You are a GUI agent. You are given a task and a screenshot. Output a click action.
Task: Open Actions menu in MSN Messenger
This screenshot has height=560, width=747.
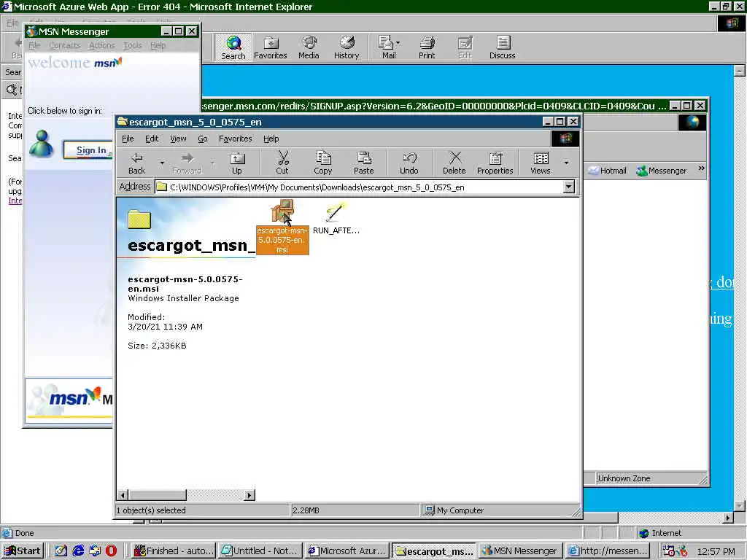102,45
